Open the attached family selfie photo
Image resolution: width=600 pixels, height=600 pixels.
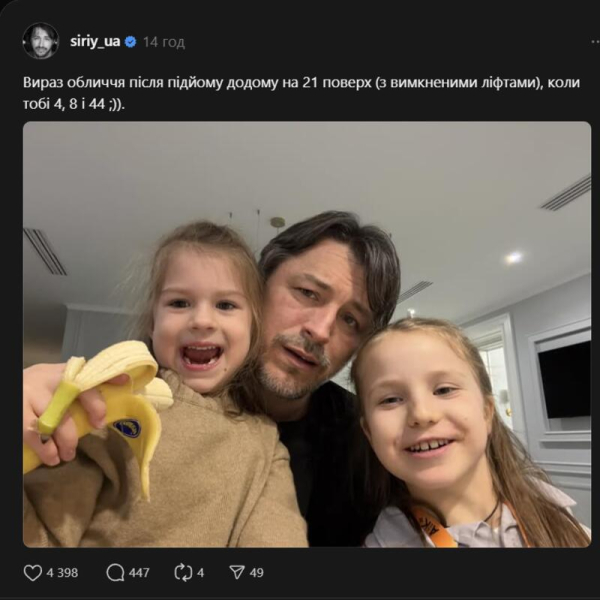pyautogui.click(x=306, y=334)
